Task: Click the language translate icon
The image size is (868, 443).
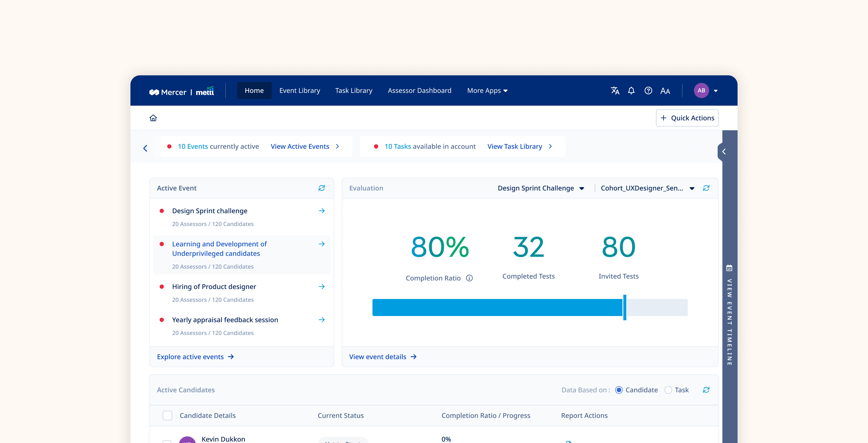Action: [615, 90]
